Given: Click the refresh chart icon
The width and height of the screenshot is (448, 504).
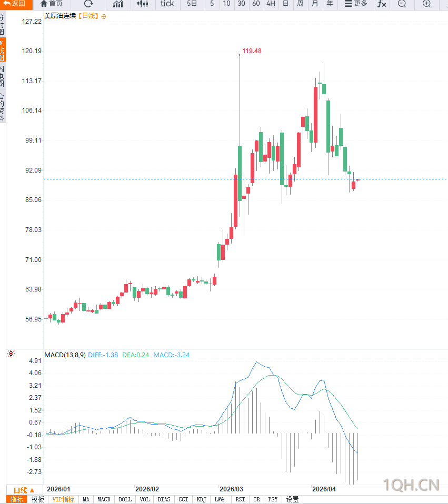Looking at the screenshot, I should [x=88, y=4].
